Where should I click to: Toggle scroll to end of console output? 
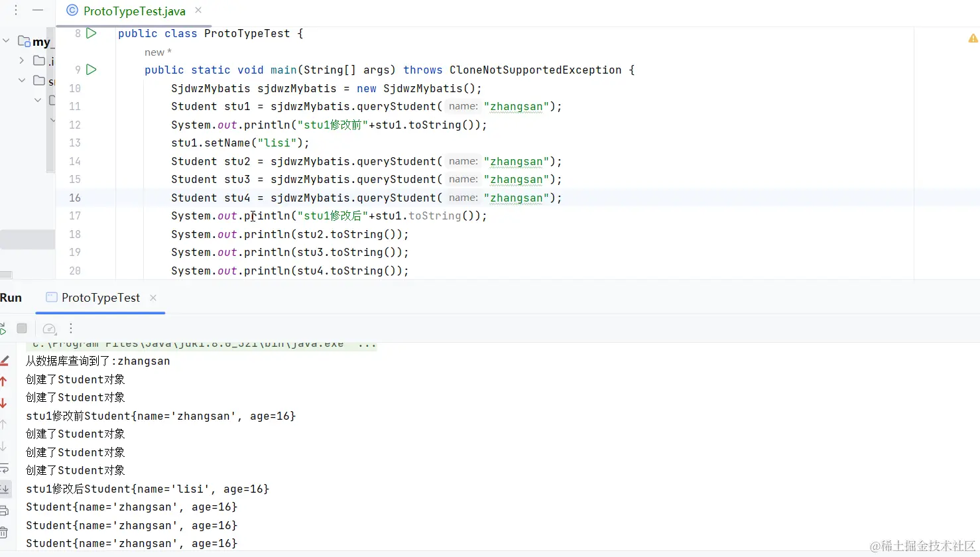click(x=4, y=489)
